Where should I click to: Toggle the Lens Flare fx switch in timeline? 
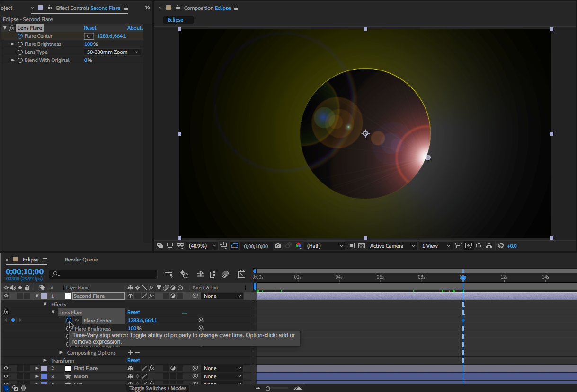pyautogui.click(x=6, y=312)
